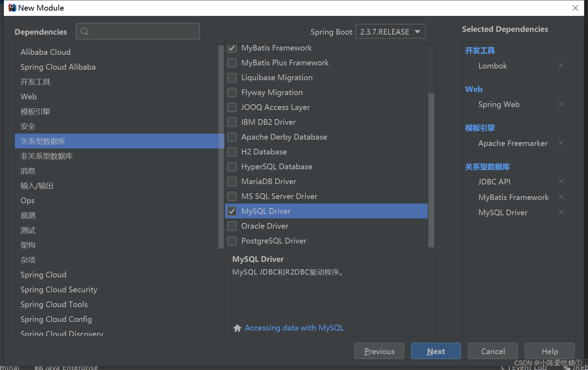This screenshot has height=370, width=588.
Task: Select Spring Web in Selected Dependencies
Action: coord(499,104)
